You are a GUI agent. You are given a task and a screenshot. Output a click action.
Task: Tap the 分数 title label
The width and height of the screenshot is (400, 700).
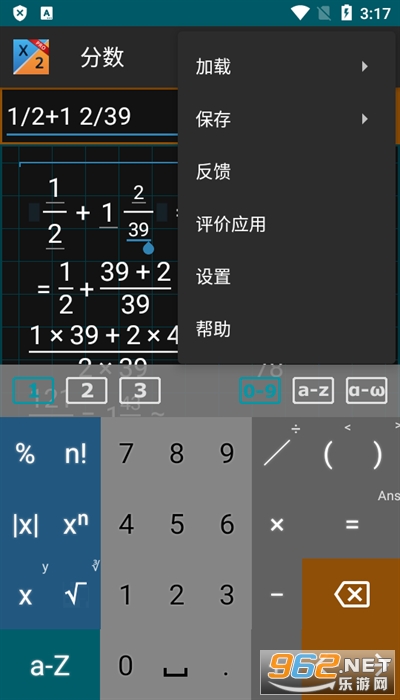tap(102, 58)
